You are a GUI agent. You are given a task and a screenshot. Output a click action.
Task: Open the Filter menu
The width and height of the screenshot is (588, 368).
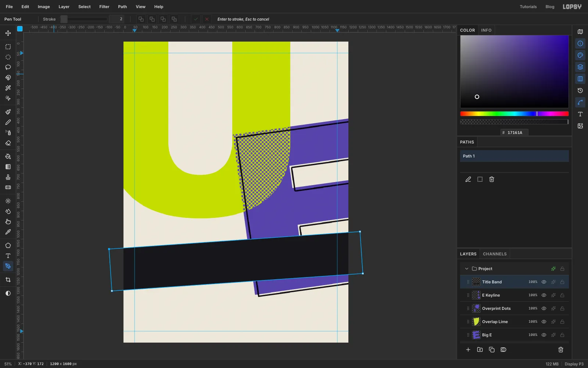tap(104, 7)
